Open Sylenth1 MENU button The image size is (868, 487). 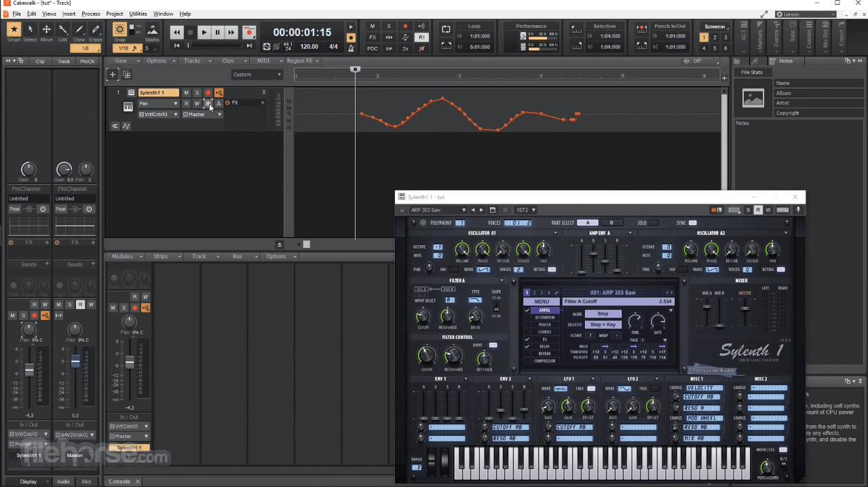(542, 302)
